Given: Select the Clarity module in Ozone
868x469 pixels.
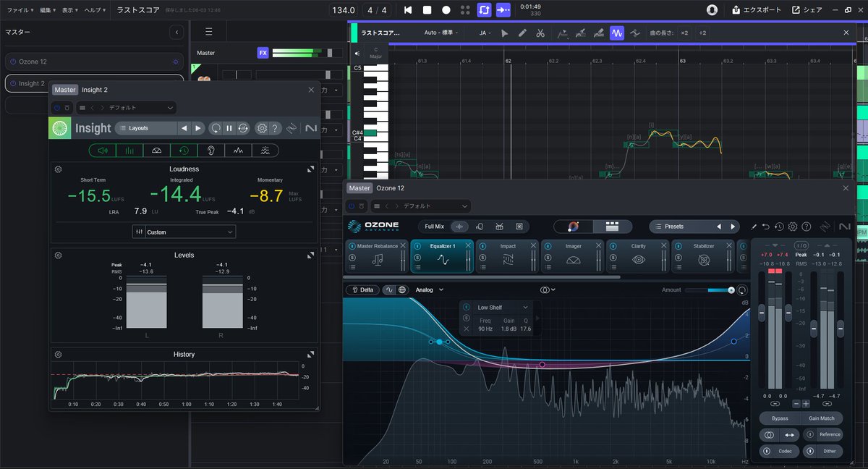Looking at the screenshot, I should tap(639, 257).
